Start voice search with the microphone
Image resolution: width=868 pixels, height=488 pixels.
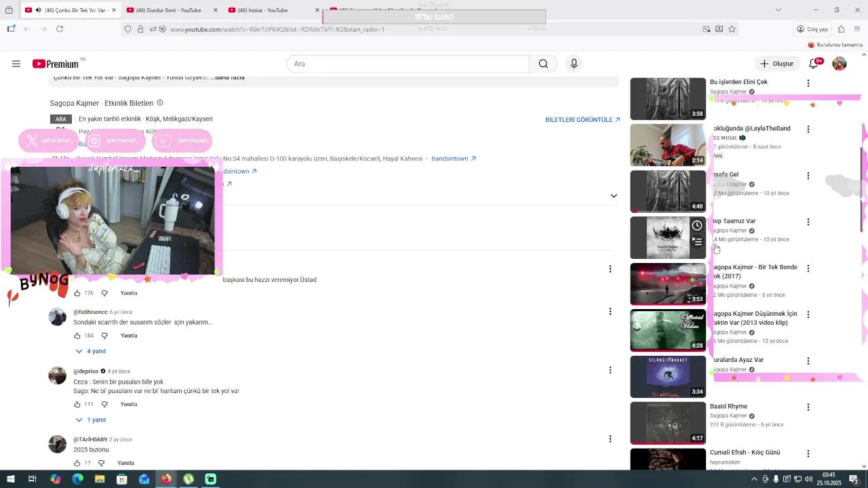(574, 64)
